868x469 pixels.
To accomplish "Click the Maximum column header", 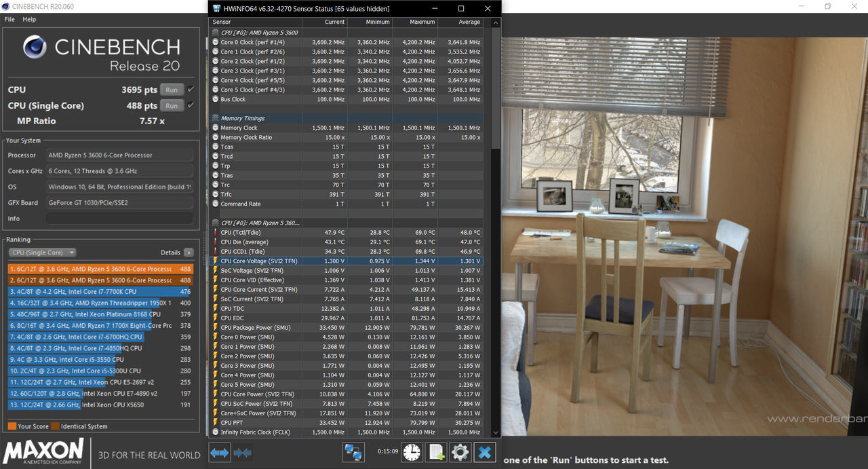I will [422, 22].
